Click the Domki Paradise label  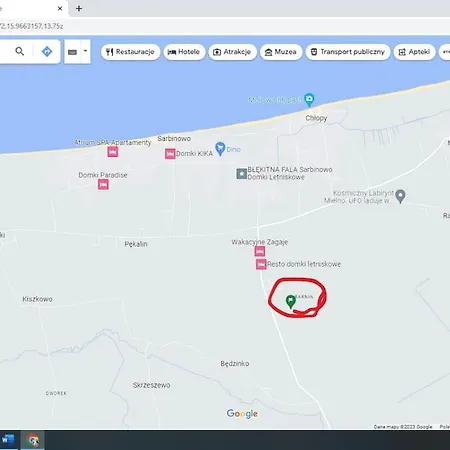point(103,175)
